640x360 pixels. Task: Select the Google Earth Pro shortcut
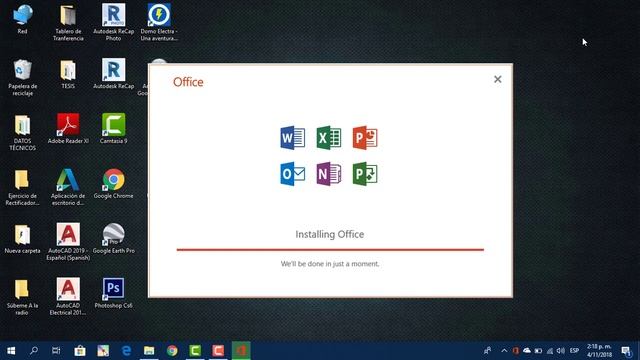pyautogui.click(x=113, y=239)
